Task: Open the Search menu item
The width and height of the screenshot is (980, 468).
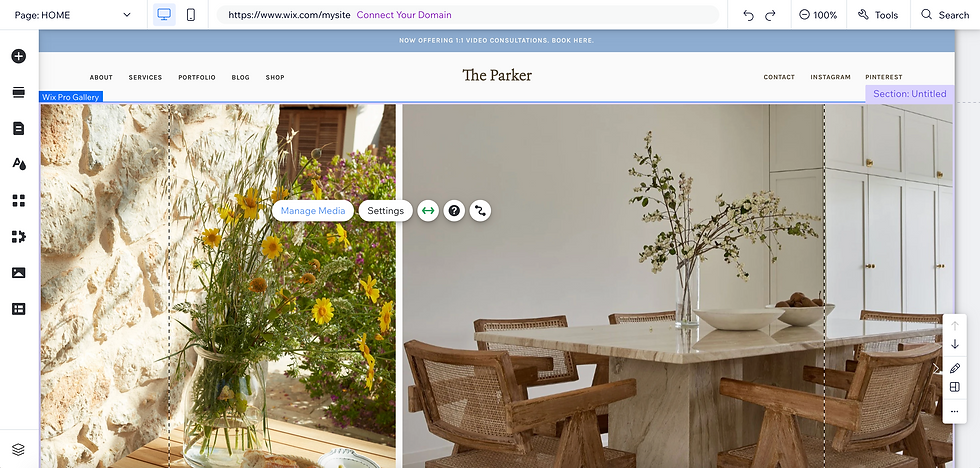Action: [945, 15]
